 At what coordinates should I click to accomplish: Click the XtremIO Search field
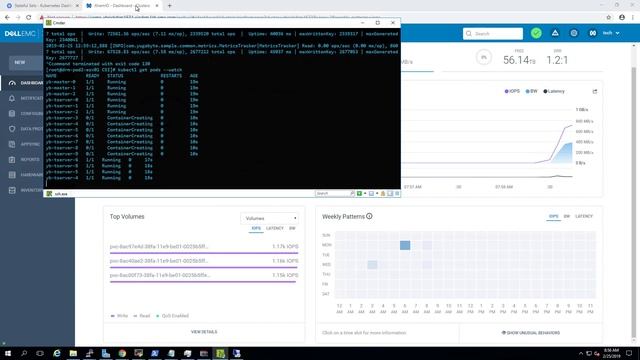493,33
